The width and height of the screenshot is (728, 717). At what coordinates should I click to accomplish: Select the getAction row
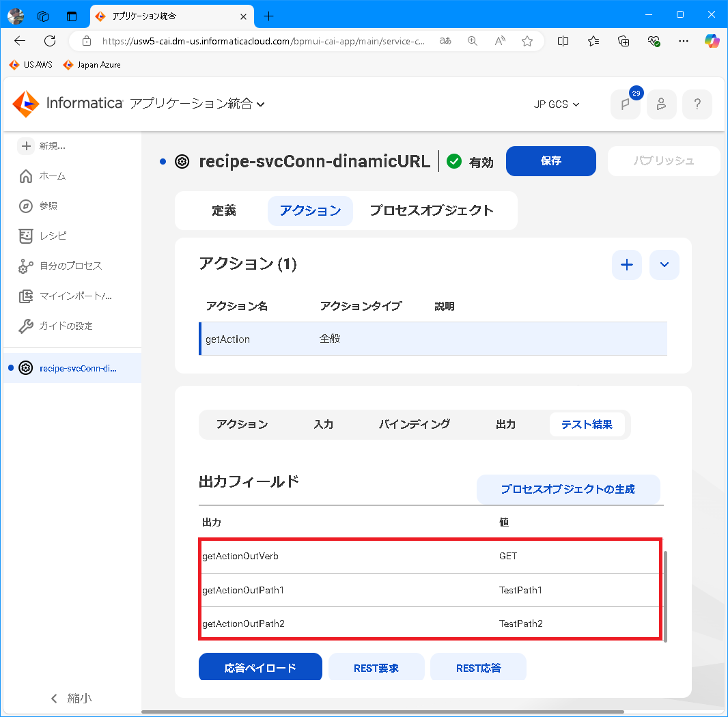tap(433, 339)
